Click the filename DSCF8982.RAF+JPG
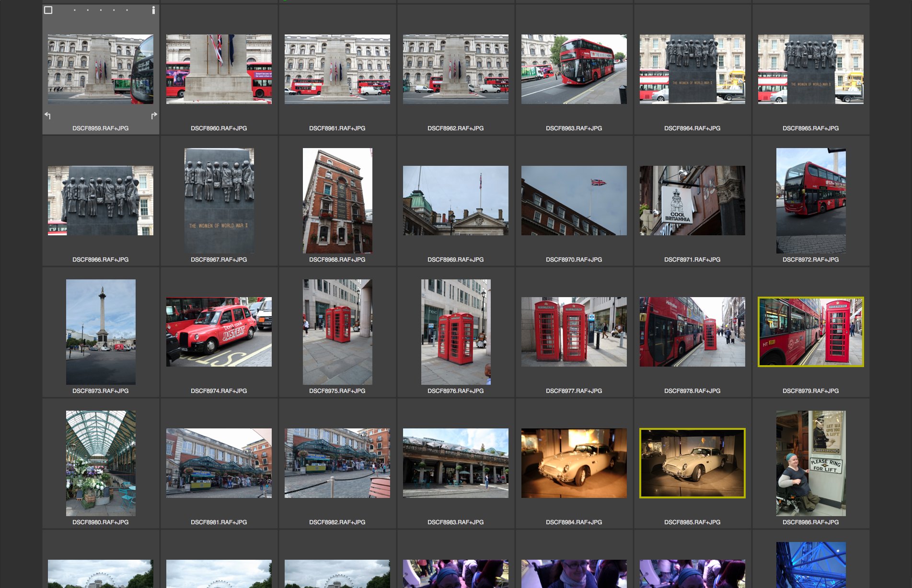This screenshot has height=588, width=912. [337, 522]
